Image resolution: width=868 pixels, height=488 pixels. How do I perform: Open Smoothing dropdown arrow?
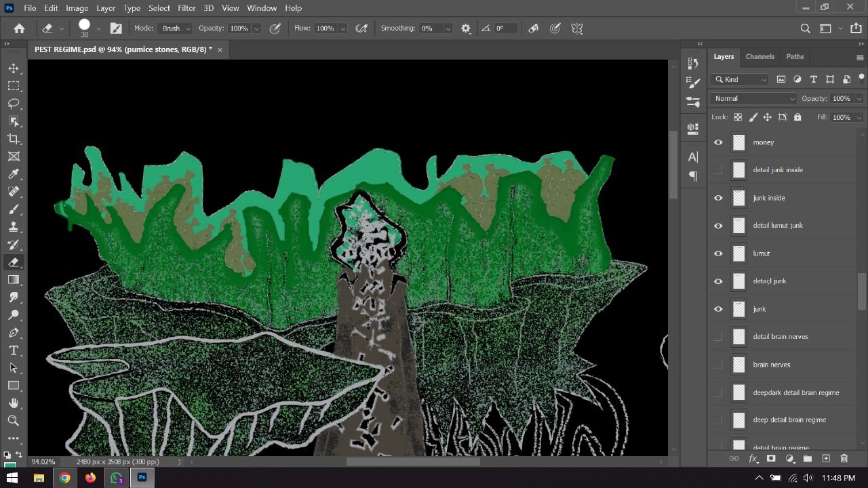pyautogui.click(x=448, y=28)
